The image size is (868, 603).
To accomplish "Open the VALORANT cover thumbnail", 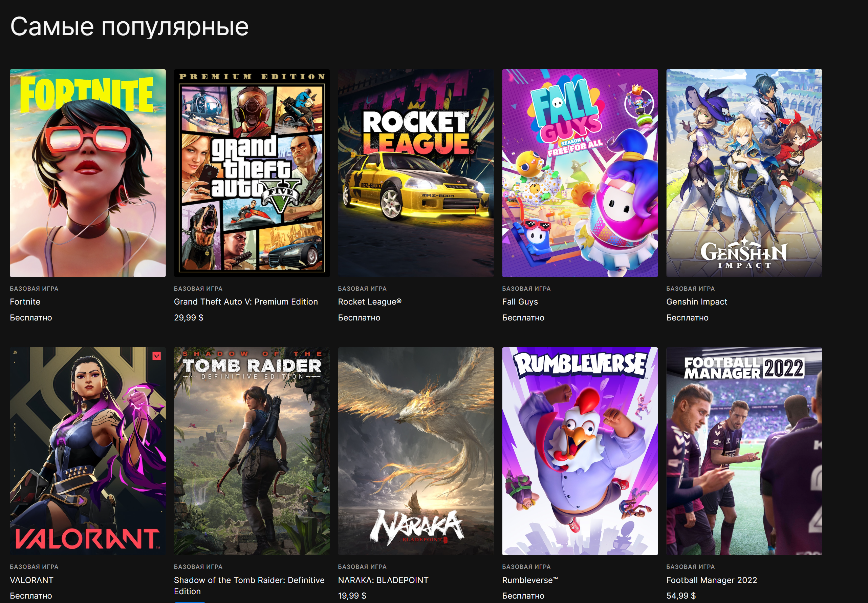I will point(88,451).
